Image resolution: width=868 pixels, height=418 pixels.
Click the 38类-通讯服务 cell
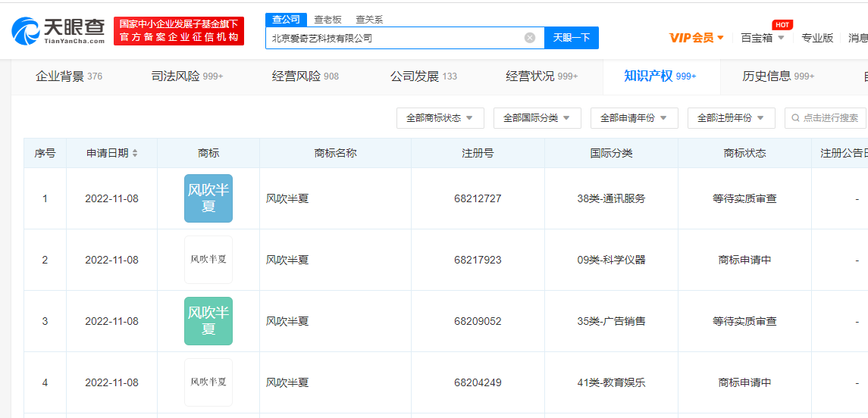[x=611, y=198]
